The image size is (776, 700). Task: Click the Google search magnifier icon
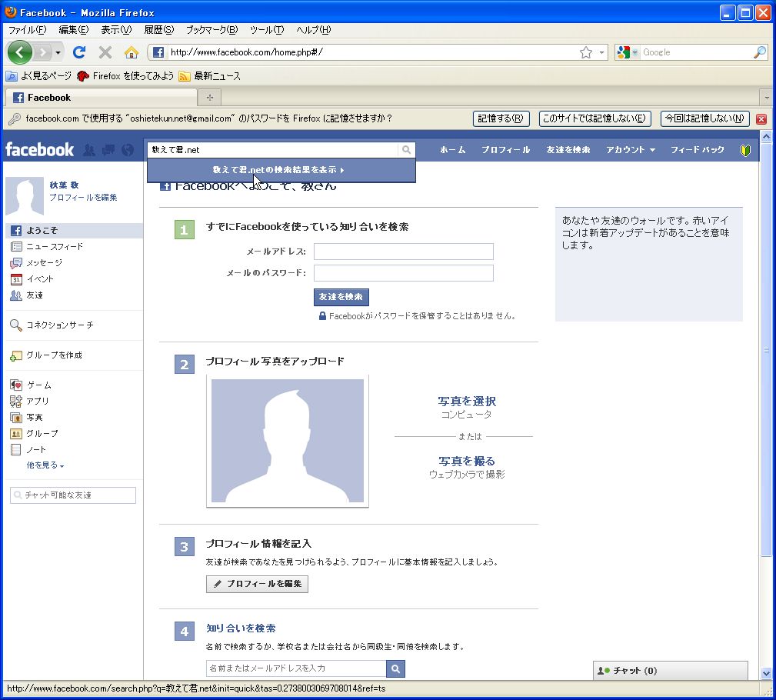click(760, 52)
